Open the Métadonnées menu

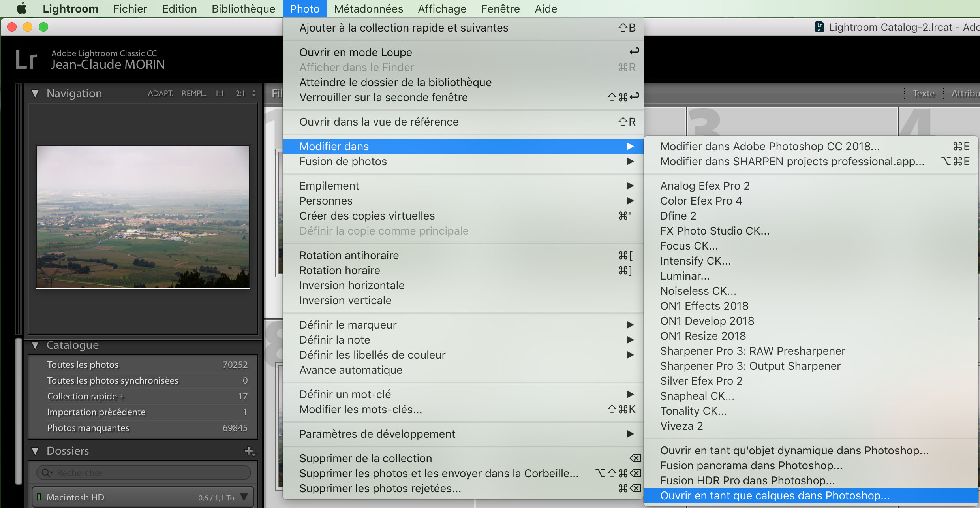click(x=368, y=9)
